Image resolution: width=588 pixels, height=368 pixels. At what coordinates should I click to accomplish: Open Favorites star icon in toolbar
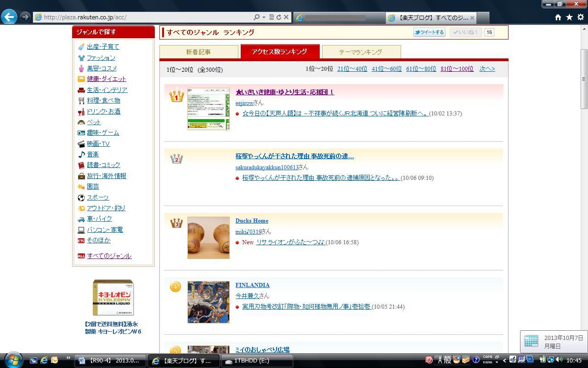click(569, 17)
